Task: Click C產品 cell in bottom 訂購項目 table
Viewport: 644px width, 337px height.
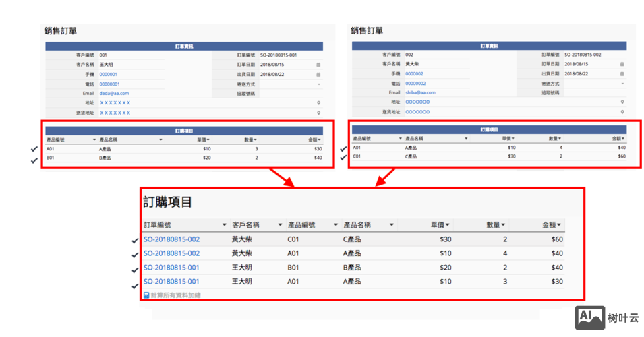Action: 352,239
